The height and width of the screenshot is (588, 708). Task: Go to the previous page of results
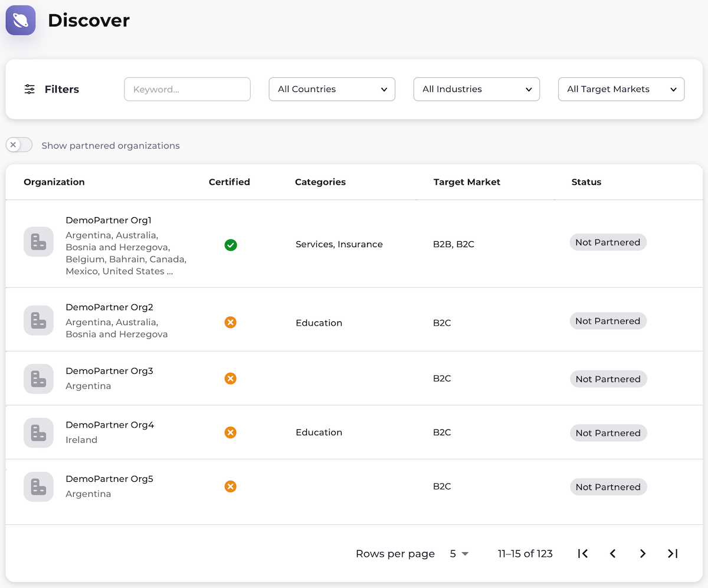point(613,553)
